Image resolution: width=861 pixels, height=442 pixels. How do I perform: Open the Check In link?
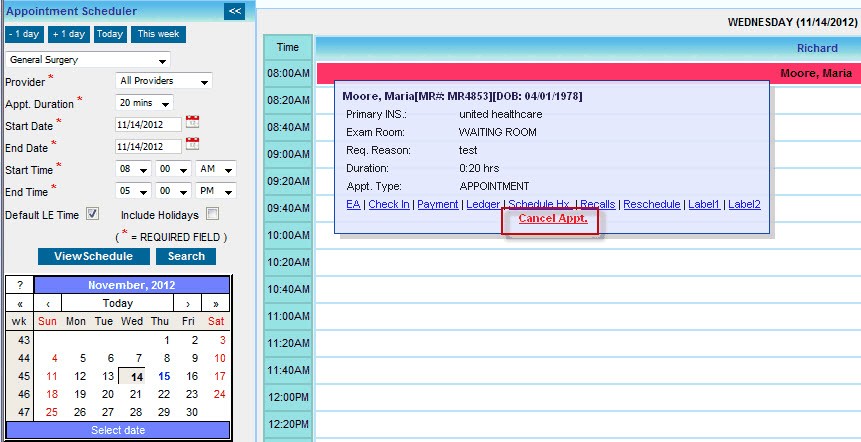pyautogui.click(x=388, y=204)
